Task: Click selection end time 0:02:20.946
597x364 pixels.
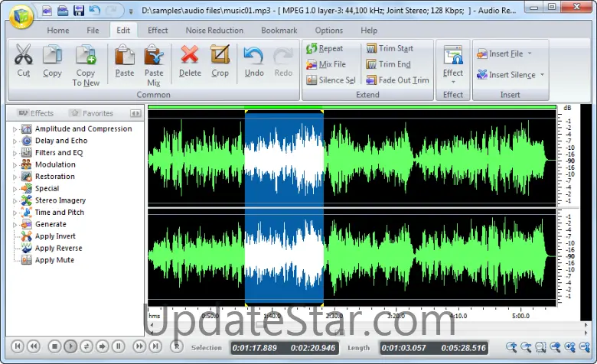Action: (313, 348)
